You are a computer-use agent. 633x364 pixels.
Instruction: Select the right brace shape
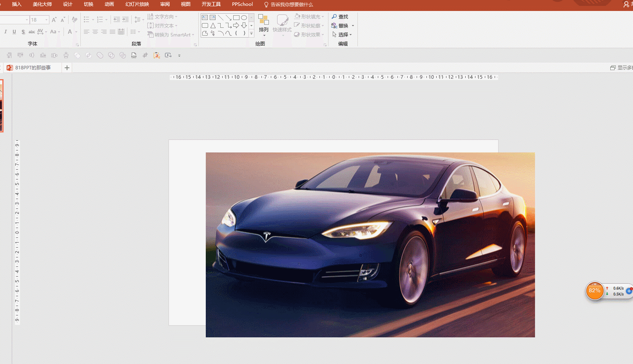[x=244, y=33]
